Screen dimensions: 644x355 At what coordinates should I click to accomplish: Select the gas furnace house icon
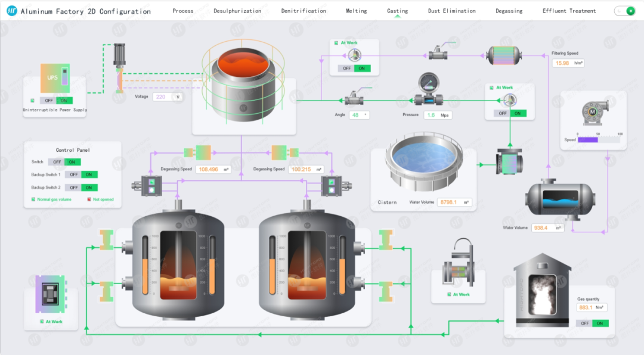click(542, 292)
